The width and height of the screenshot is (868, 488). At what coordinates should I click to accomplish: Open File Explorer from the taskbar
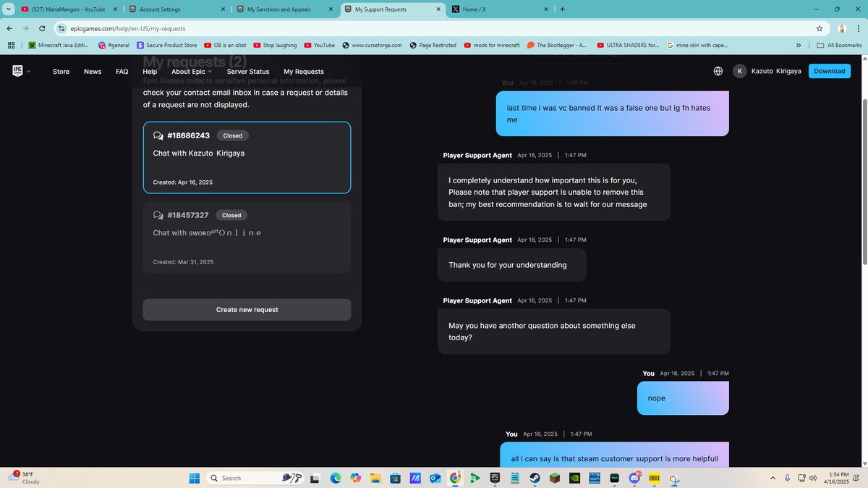click(x=375, y=478)
